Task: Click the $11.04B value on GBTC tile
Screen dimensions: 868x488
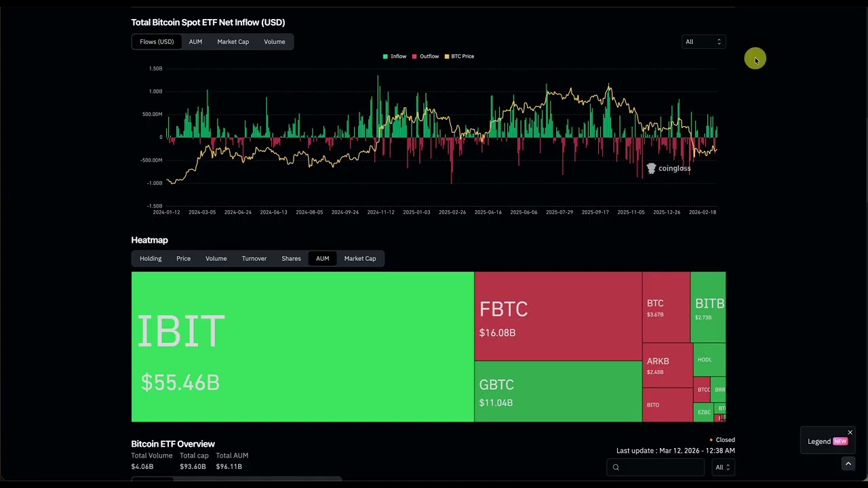Action: click(x=496, y=403)
